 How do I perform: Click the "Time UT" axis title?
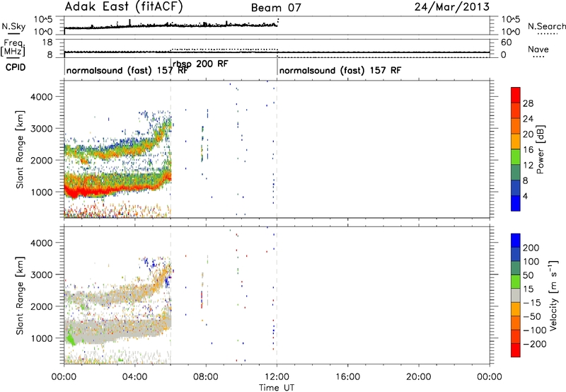277,388
